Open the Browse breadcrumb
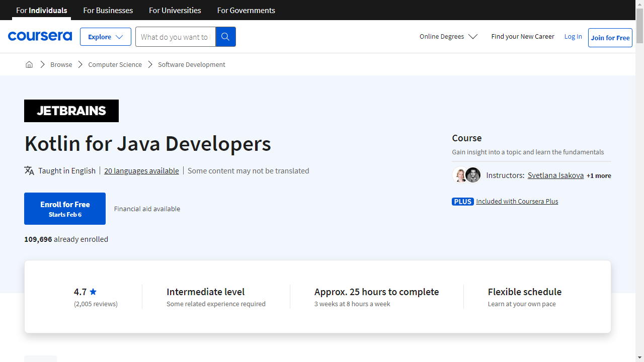The height and width of the screenshot is (362, 644). [x=61, y=64]
